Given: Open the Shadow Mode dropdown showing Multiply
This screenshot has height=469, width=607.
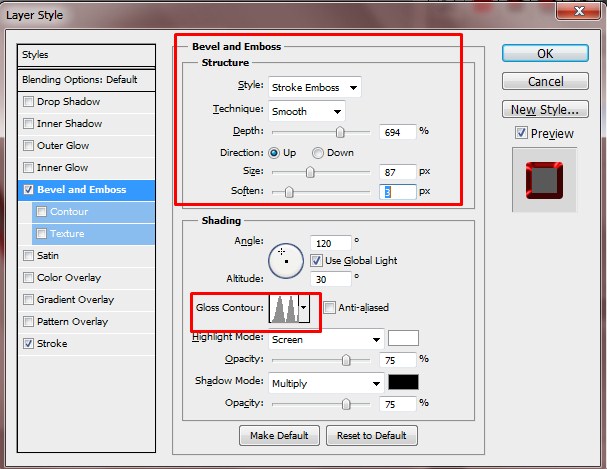Looking at the screenshot, I should coord(326,383).
